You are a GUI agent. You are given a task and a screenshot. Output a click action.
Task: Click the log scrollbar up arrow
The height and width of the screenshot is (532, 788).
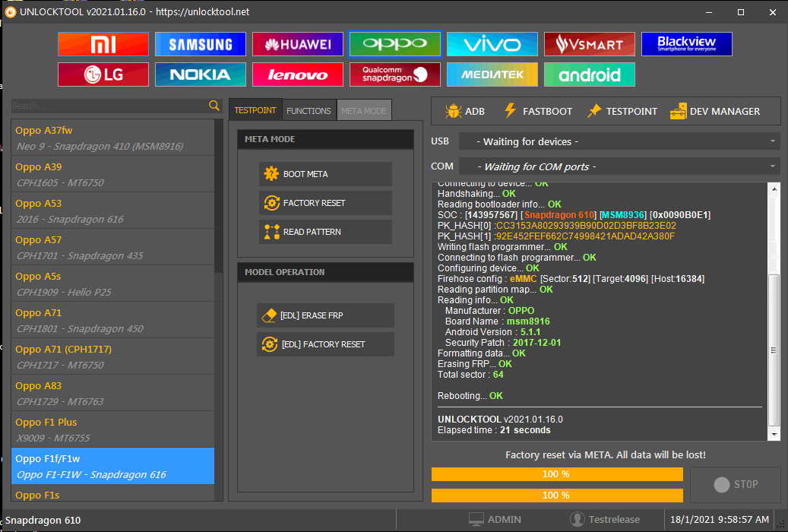774,189
